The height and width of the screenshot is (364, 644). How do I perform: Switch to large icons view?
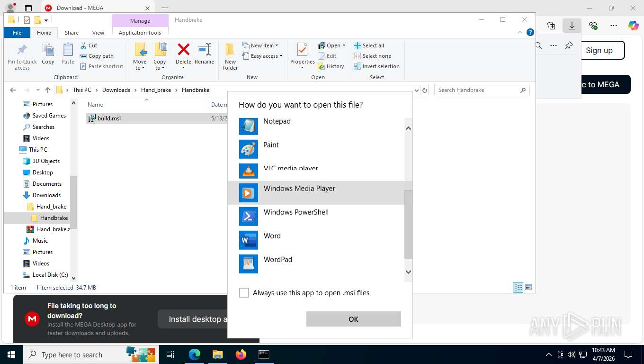[x=528, y=287]
